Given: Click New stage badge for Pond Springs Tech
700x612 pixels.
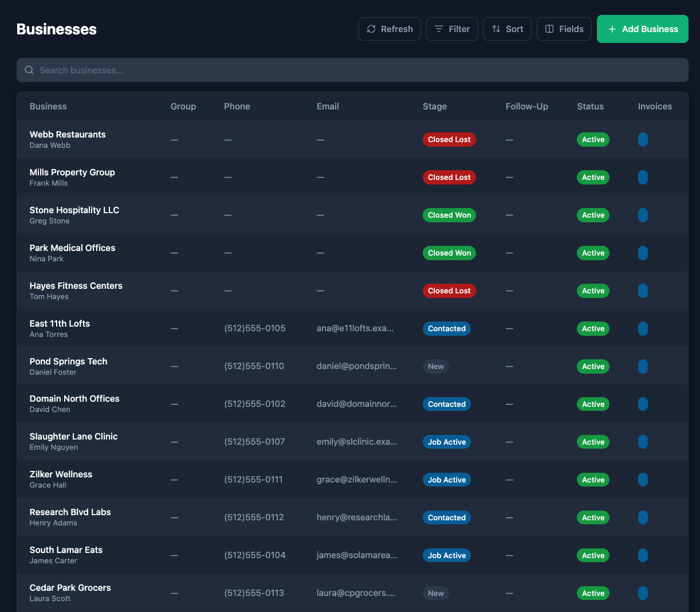Looking at the screenshot, I should click(436, 366).
